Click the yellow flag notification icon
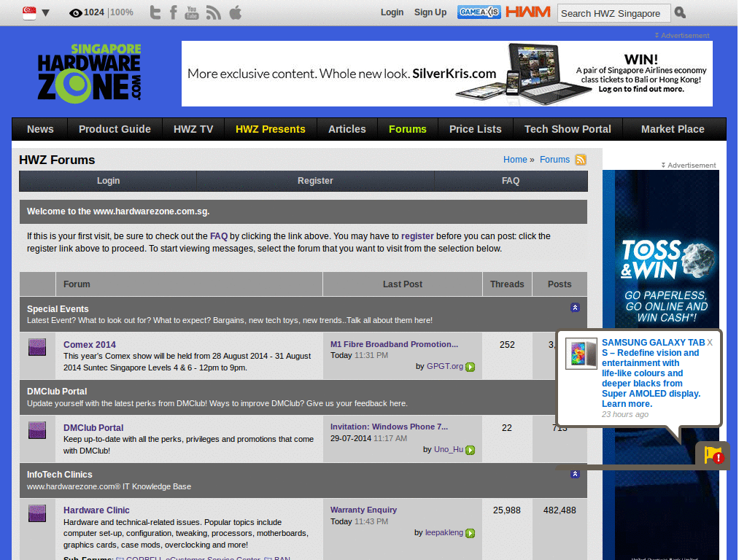The height and width of the screenshot is (560, 747). tap(713, 455)
